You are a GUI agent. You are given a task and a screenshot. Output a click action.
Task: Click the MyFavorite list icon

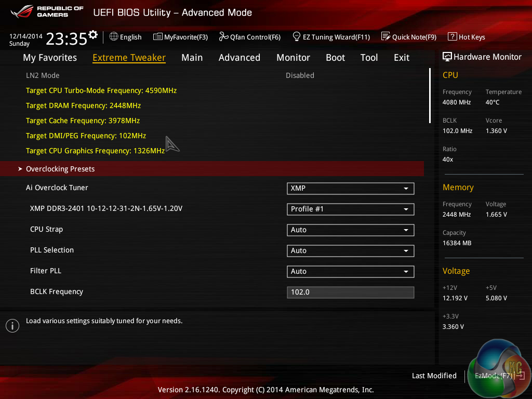(x=157, y=37)
